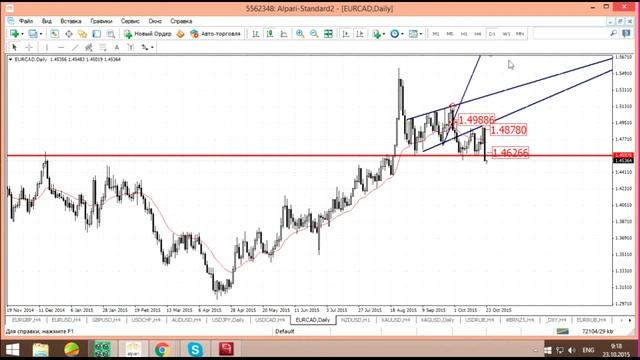640x360 pixels.
Task: Open the Окно menu
Action: click(x=155, y=21)
